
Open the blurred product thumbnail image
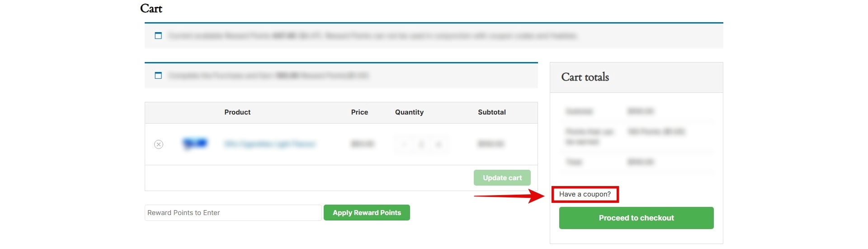[195, 144]
